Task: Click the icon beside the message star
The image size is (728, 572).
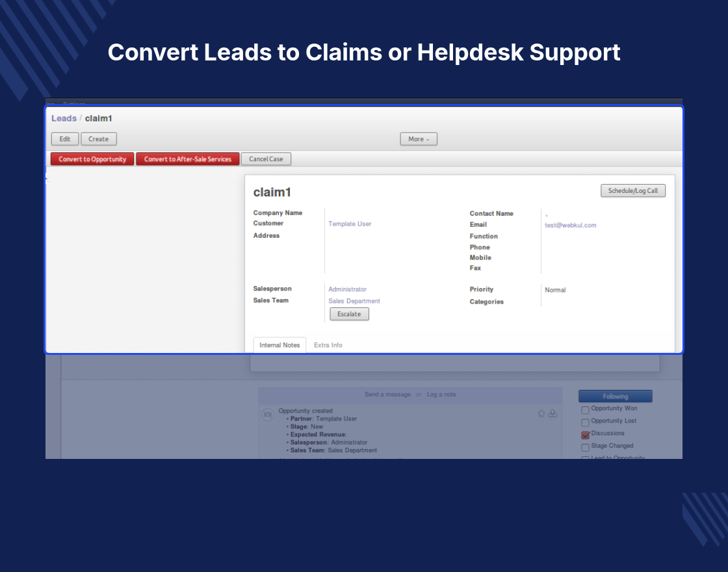Action: pyautogui.click(x=552, y=413)
